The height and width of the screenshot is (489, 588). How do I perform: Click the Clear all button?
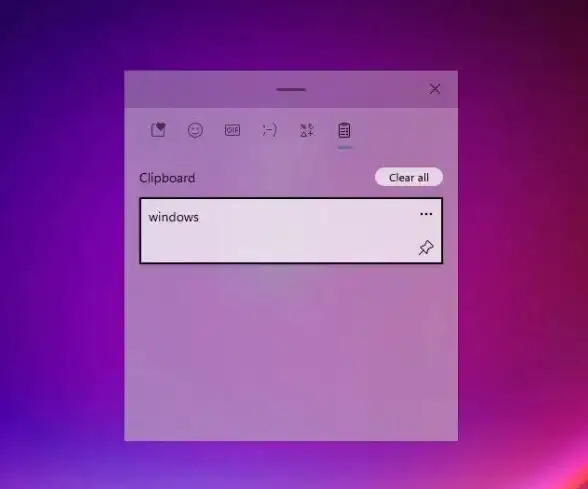409,177
